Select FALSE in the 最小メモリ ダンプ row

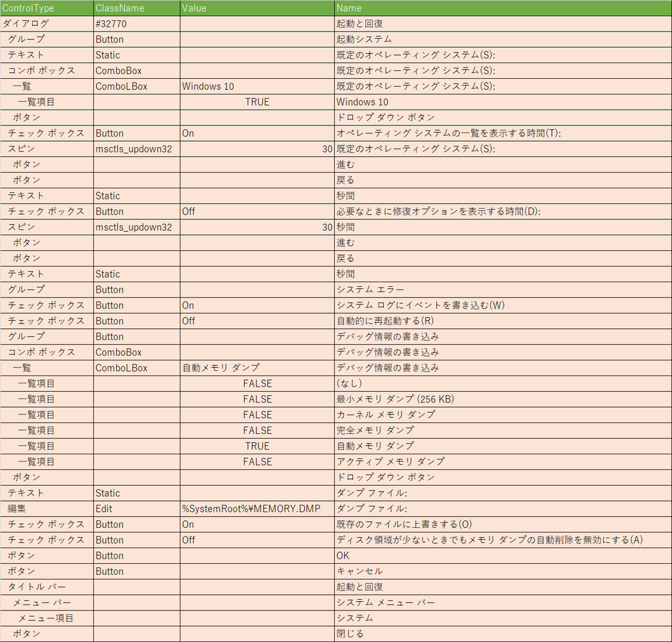point(257,399)
